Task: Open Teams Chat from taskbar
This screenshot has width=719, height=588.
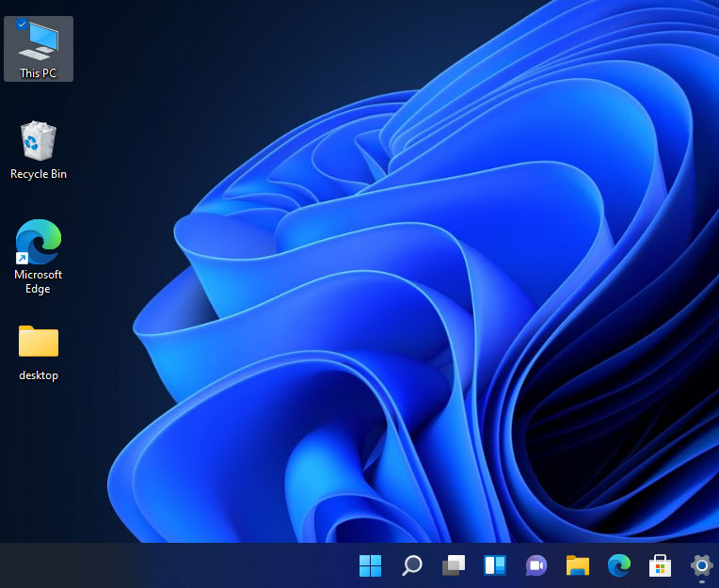Action: pos(536,565)
